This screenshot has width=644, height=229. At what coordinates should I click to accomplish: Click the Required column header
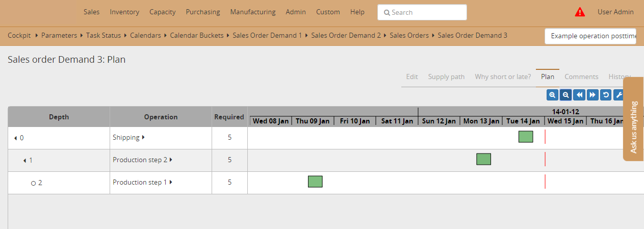click(x=229, y=117)
